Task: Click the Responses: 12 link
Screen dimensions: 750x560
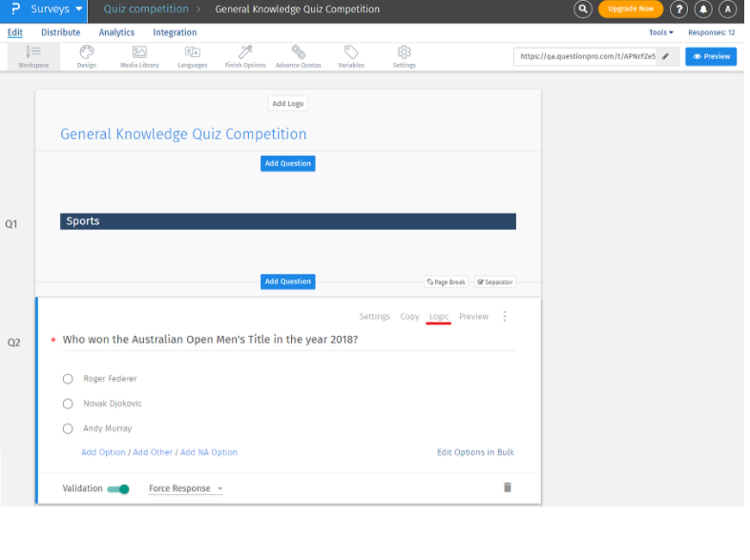Action: pos(711,32)
